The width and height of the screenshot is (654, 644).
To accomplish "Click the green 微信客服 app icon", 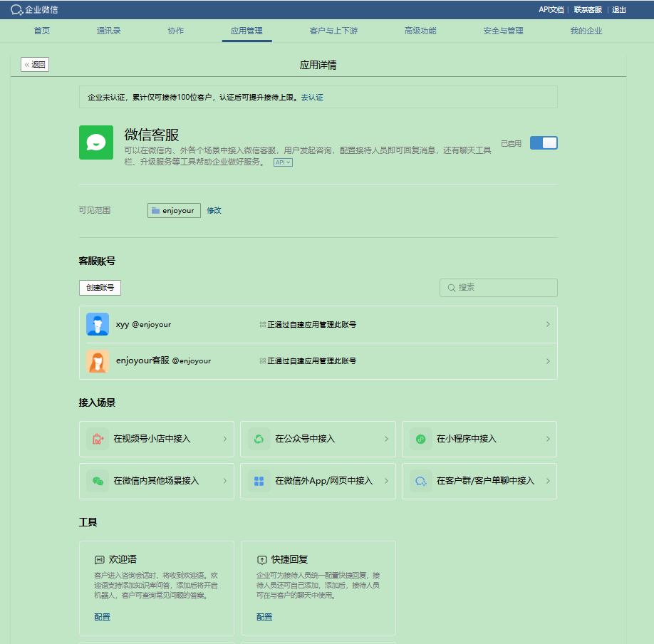I will point(96,142).
